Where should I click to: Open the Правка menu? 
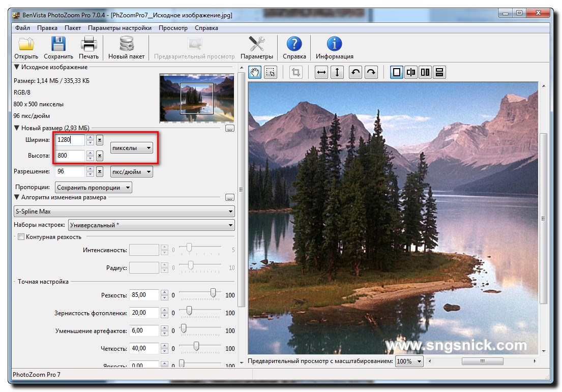click(x=47, y=28)
